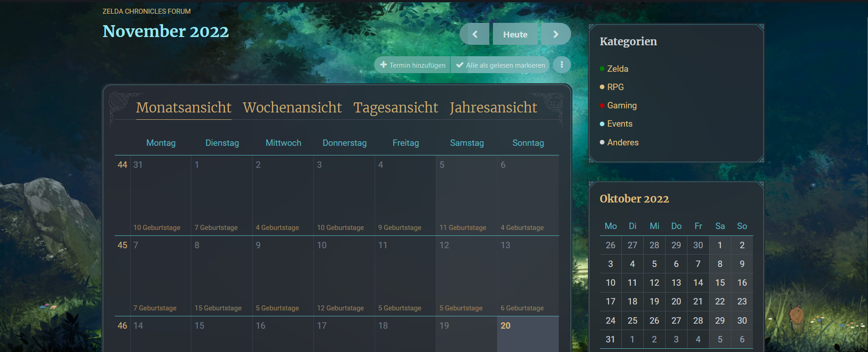This screenshot has height=352, width=868.
Task: Go to previous month with left arrow
Action: tap(475, 34)
